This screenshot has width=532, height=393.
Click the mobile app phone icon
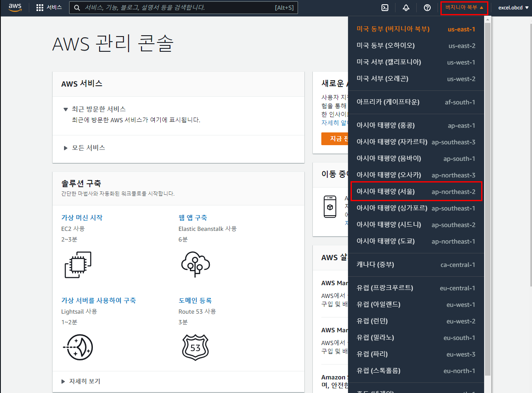330,207
